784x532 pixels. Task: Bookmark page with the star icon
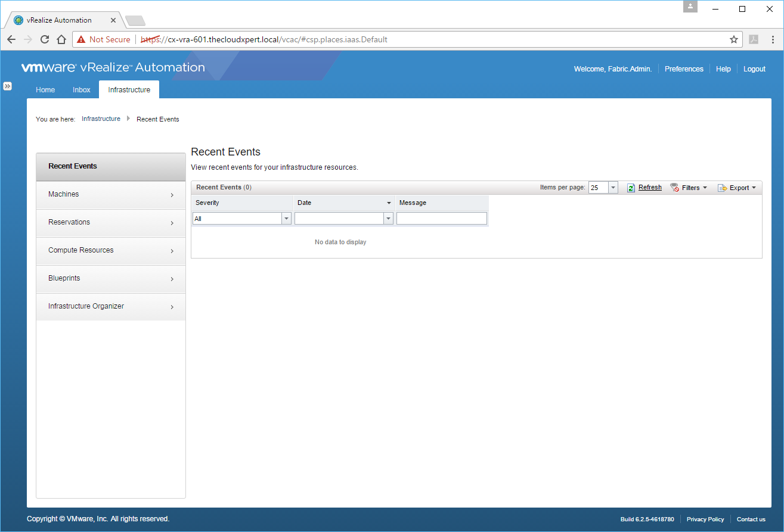[x=733, y=39]
